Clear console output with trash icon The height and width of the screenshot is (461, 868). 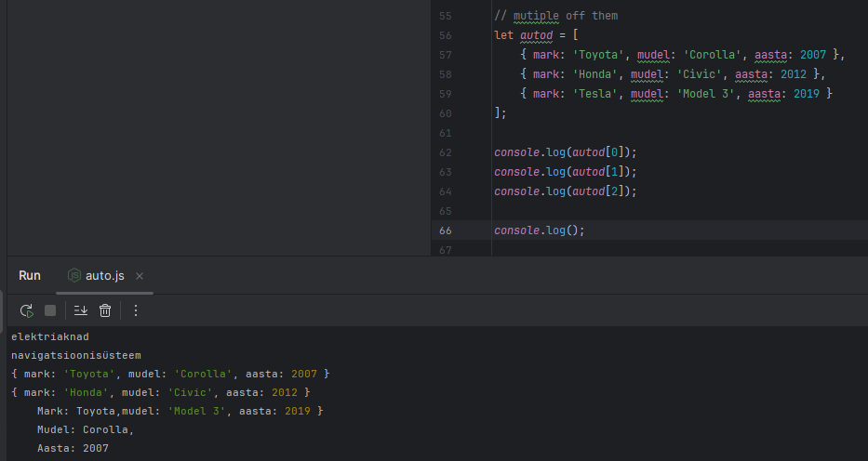click(x=105, y=310)
